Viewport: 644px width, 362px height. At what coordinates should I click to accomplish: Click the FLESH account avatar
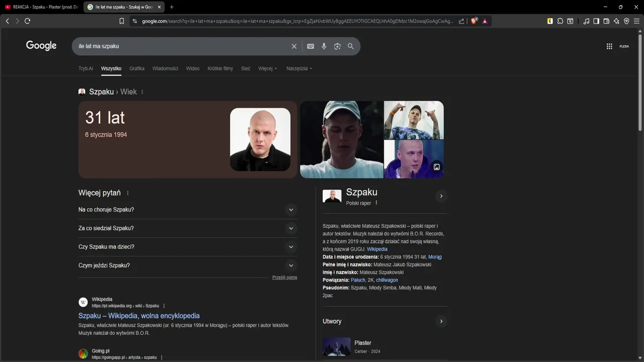(624, 46)
